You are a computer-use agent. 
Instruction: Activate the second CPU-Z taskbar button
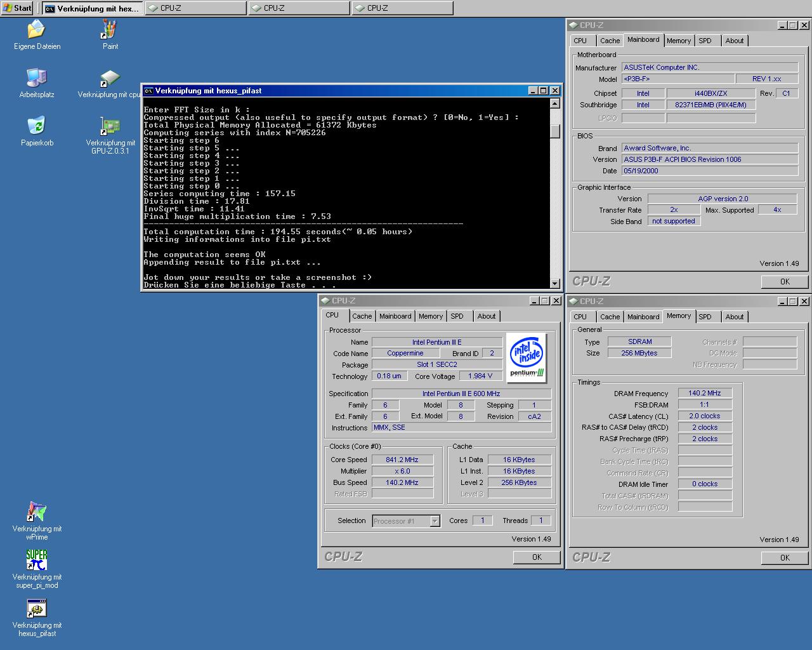[299, 8]
